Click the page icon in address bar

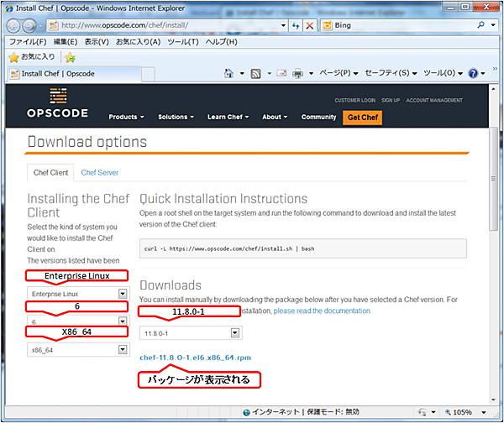click(x=53, y=25)
